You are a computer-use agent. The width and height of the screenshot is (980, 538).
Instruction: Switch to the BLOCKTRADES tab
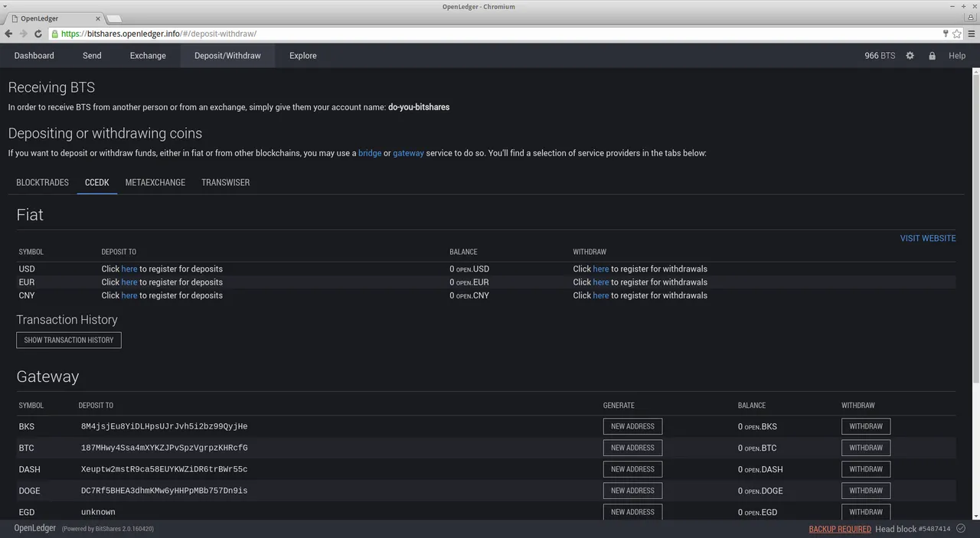[x=42, y=182]
